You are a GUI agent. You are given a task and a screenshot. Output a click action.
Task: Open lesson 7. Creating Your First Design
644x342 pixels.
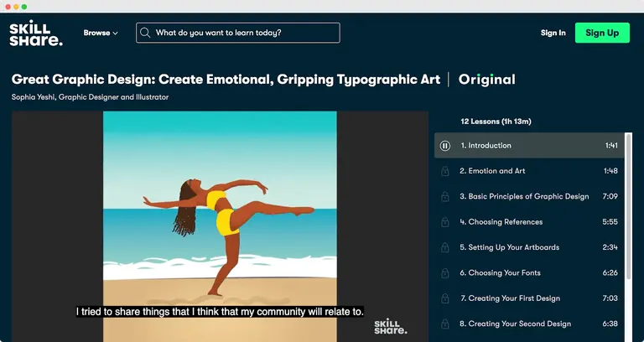(529, 298)
